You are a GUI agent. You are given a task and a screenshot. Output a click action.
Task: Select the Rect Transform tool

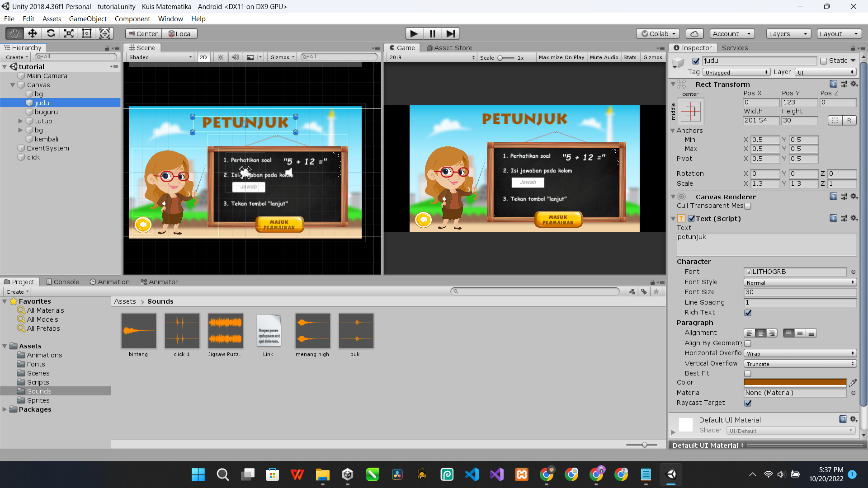pos(87,33)
